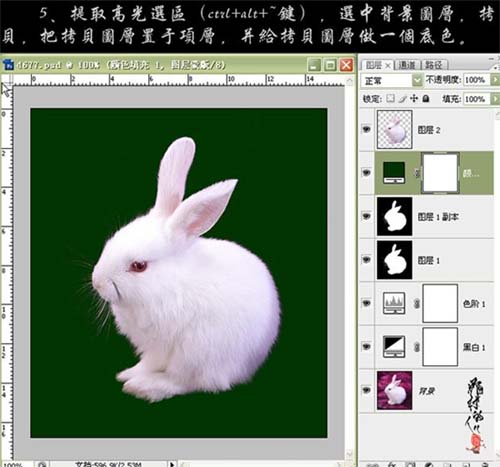500x467 pixels.
Task: Open the opacity 不透明度 slider arrow
Action: pos(495,80)
